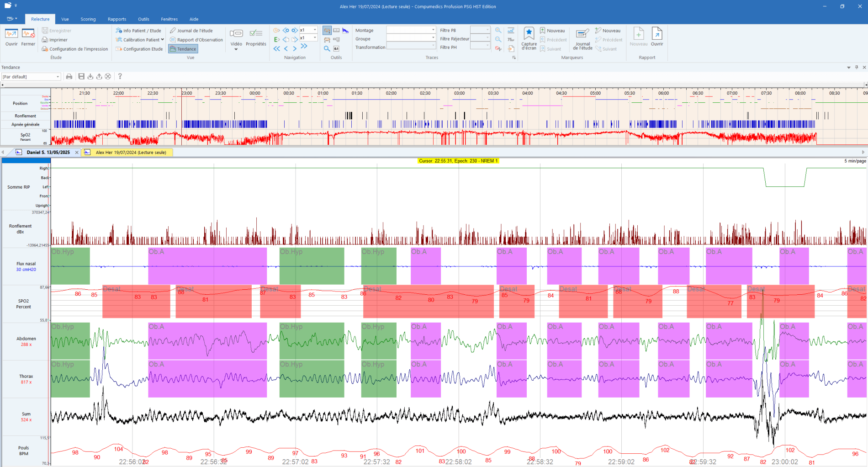Switch to the Scoring ribbon tab
Image resolution: width=868 pixels, height=467 pixels.
click(88, 19)
